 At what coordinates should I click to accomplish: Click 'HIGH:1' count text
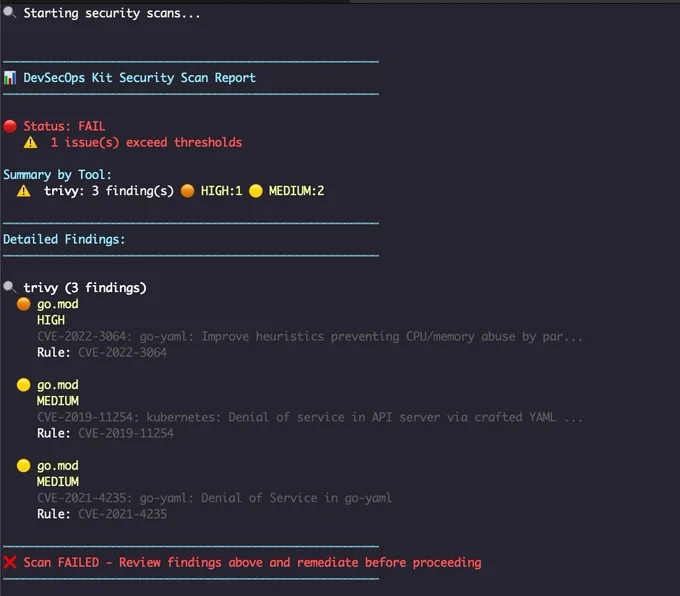click(221, 191)
